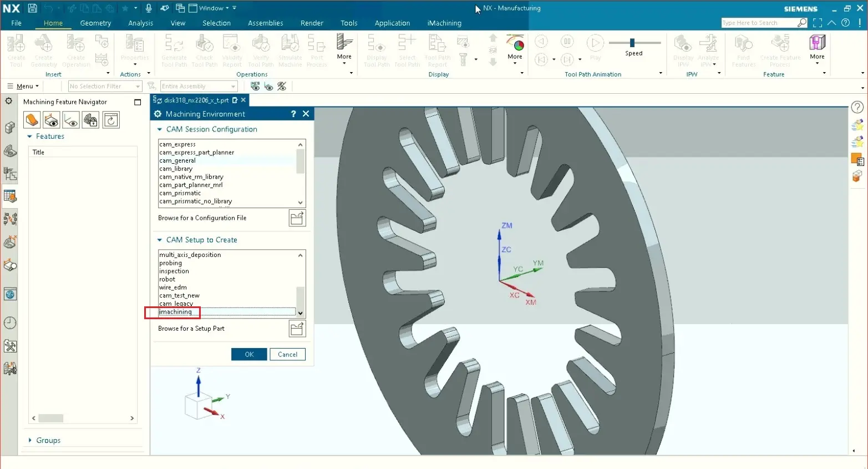Image resolution: width=868 pixels, height=469 pixels.
Task: Open the quick access toolbar options arrow
Action: click(x=235, y=8)
